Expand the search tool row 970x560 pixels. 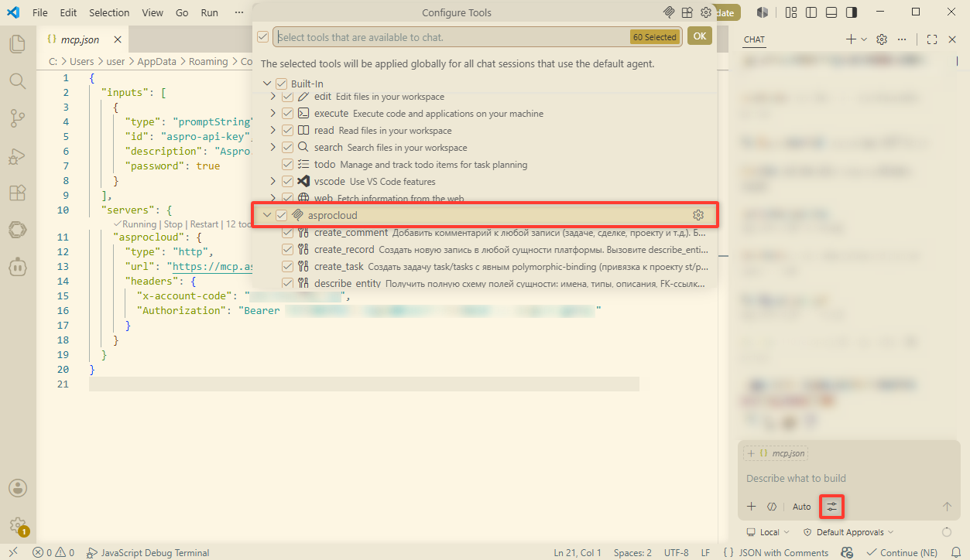pyautogui.click(x=273, y=148)
